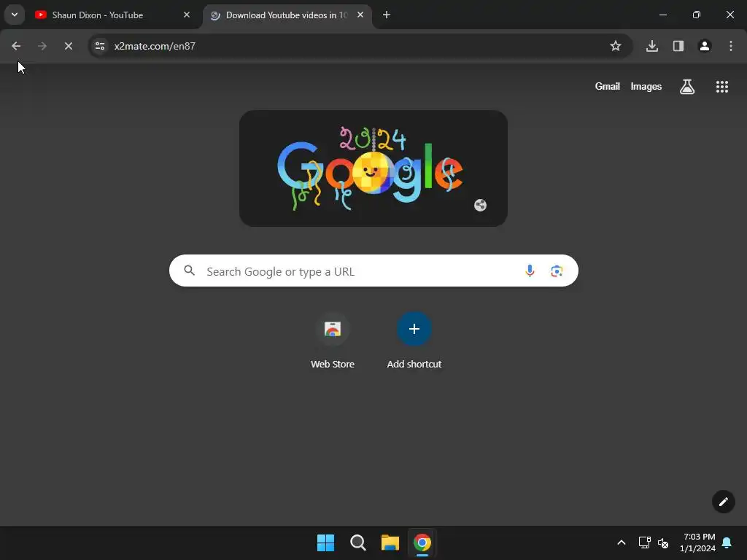Open the Google apps grid
The width and height of the screenshot is (747, 560).
tap(721, 87)
